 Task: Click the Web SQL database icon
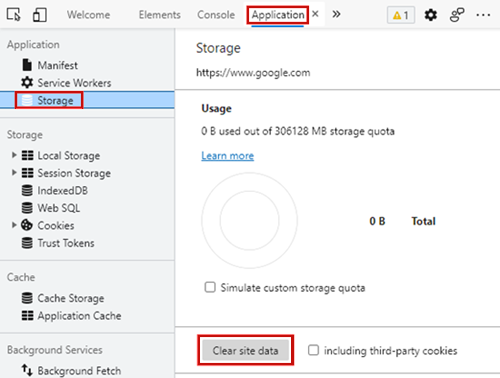27,208
